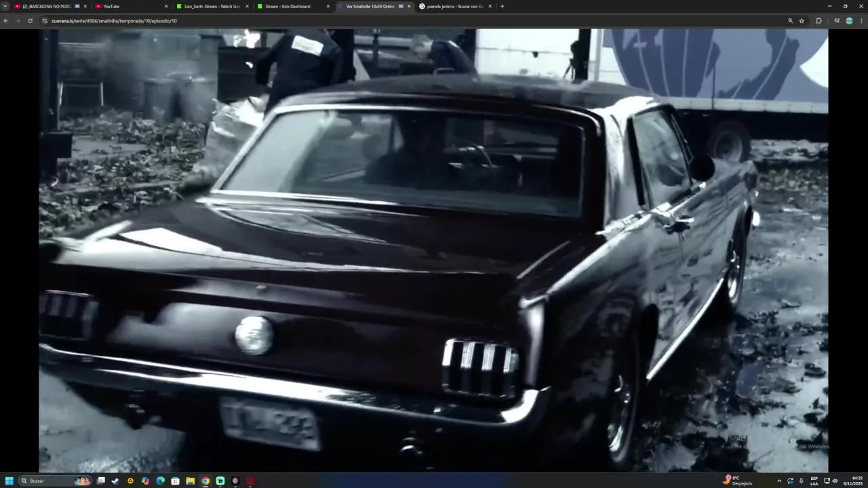Close the pamela jenkins search tab
Image resolution: width=868 pixels, height=488 pixels.
click(x=490, y=6)
